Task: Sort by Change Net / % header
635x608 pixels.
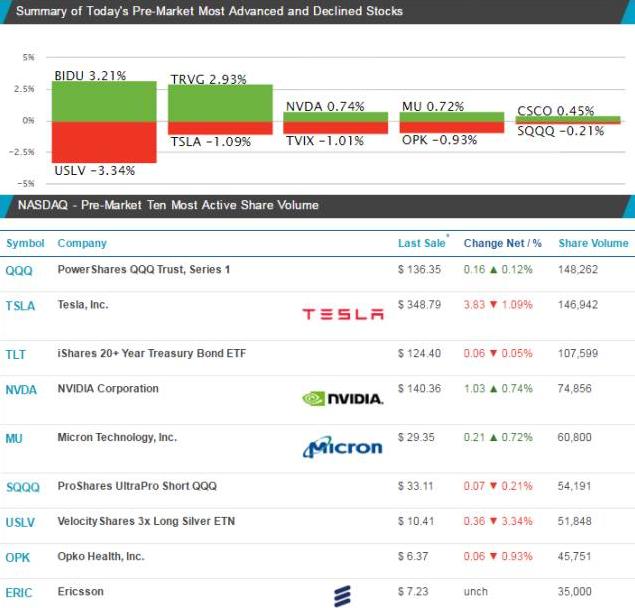Action: 503,243
